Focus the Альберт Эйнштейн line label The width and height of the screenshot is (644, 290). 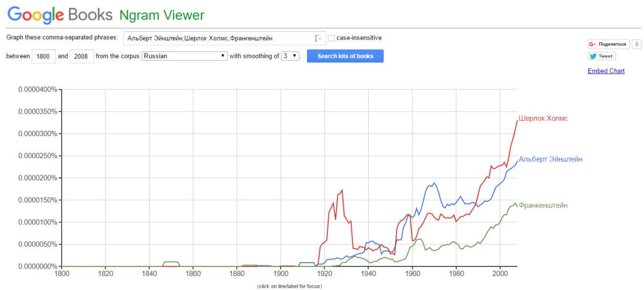[x=550, y=159]
